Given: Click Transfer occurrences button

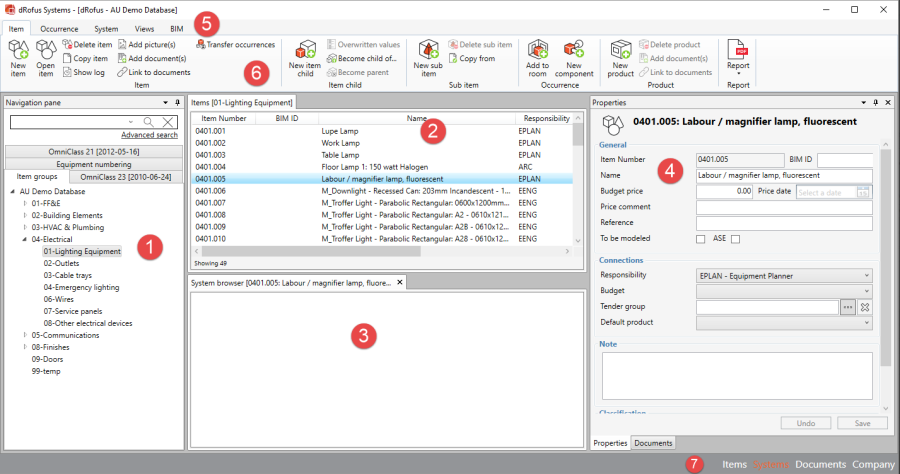Looking at the screenshot, I should [x=235, y=45].
